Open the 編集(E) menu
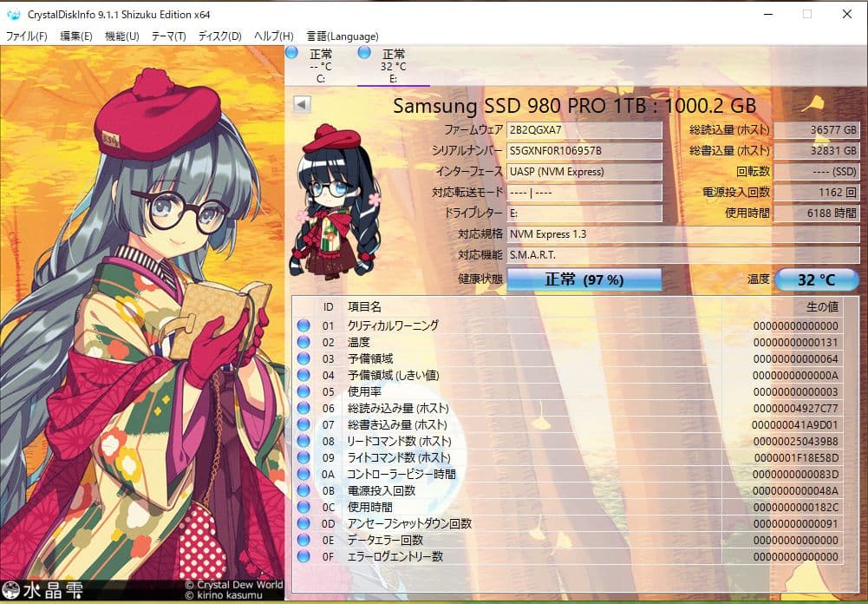Image resolution: width=868 pixels, height=604 pixels. coord(75,36)
